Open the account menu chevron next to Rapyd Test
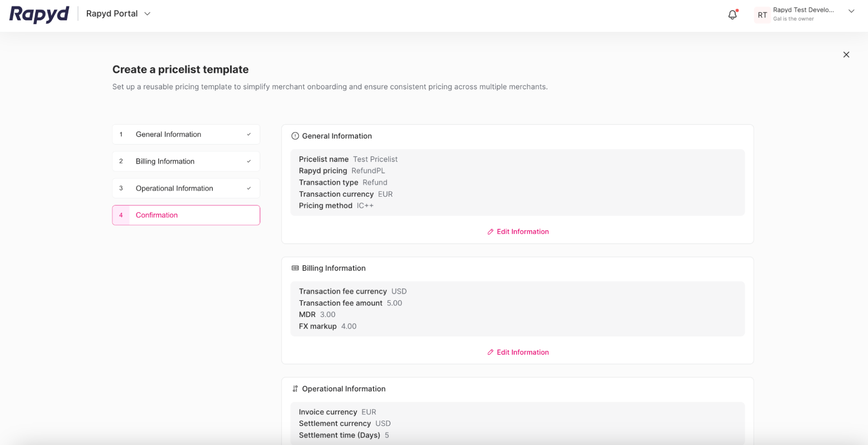 (x=851, y=11)
